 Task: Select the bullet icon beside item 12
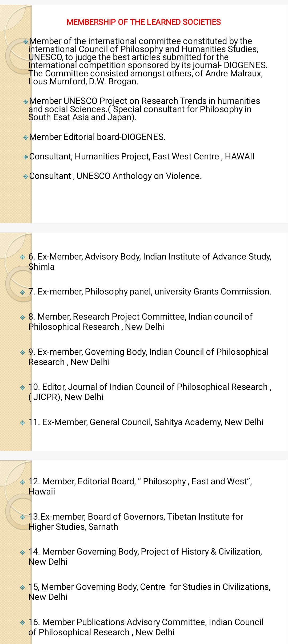coord(22,482)
